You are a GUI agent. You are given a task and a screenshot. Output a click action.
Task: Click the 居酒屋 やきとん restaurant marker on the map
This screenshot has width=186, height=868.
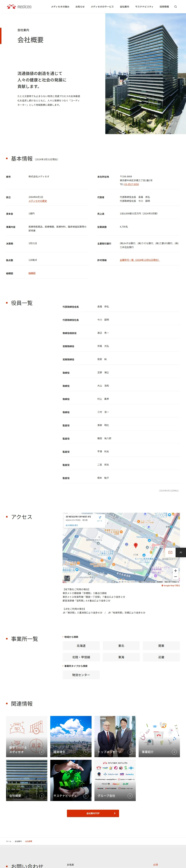(121, 532)
